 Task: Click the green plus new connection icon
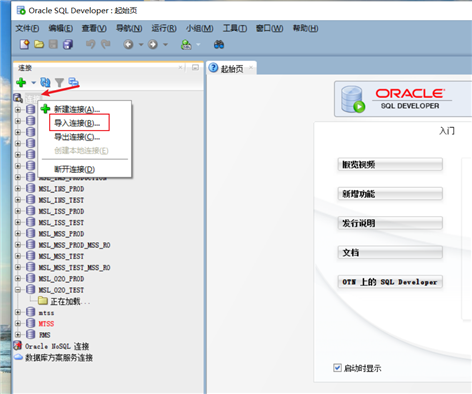(21, 82)
